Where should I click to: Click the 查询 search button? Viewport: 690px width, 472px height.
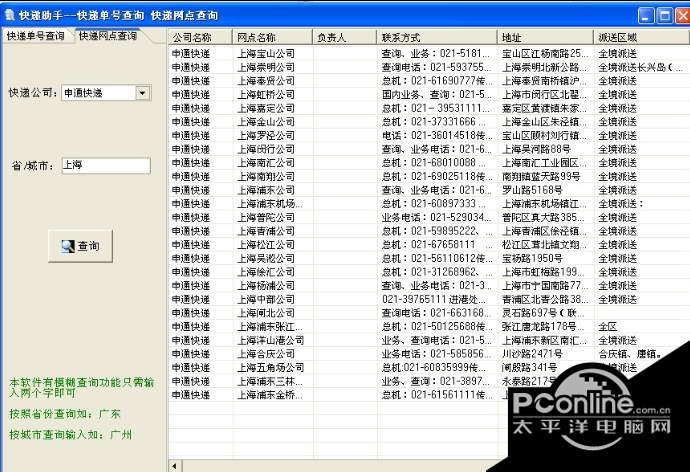(81, 246)
